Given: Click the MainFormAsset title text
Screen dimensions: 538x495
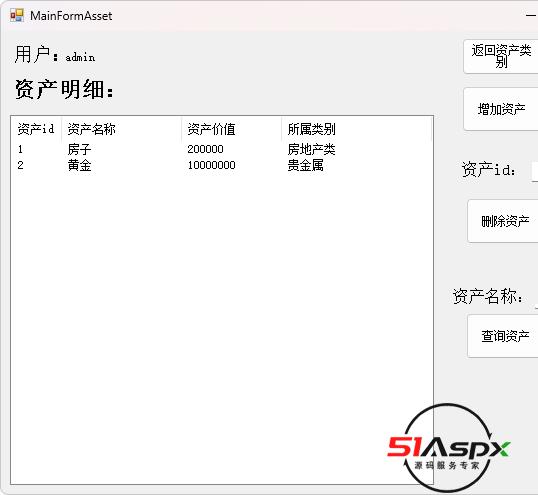Looking at the screenshot, I should 71,16.
